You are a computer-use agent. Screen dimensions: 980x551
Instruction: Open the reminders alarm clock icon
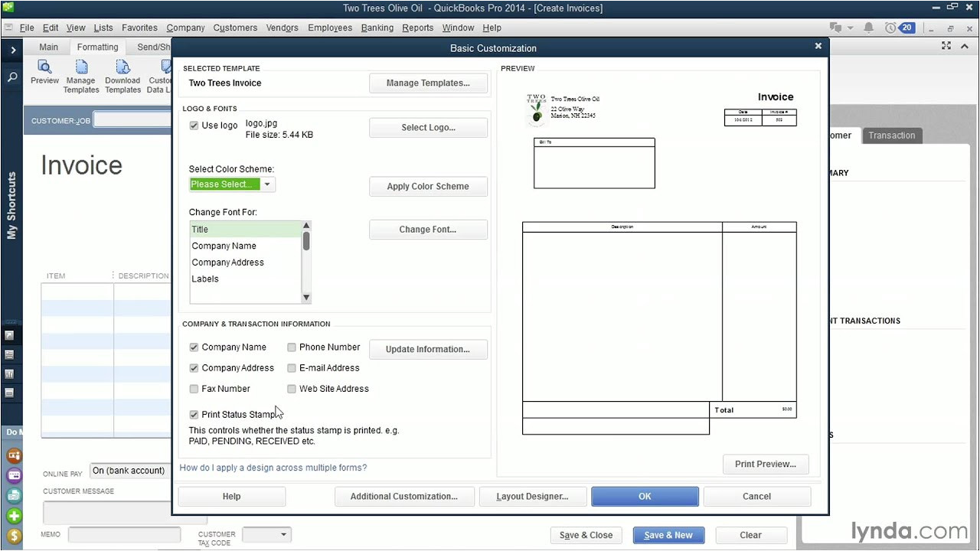[890, 28]
